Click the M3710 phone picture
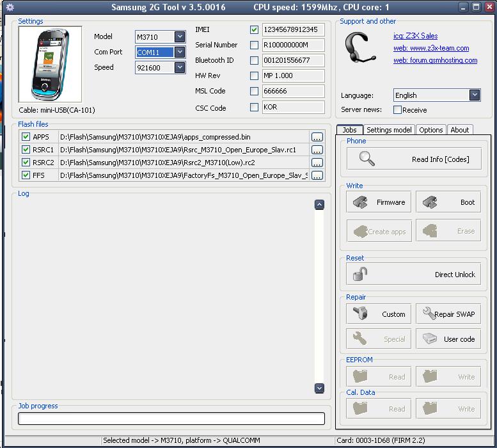Image resolution: width=497 pixels, height=448 pixels. [50, 65]
